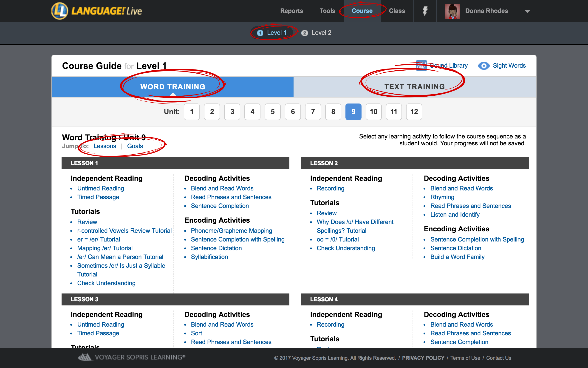Open Lesson 3 Sort activity
The width and height of the screenshot is (588, 368).
[197, 333]
